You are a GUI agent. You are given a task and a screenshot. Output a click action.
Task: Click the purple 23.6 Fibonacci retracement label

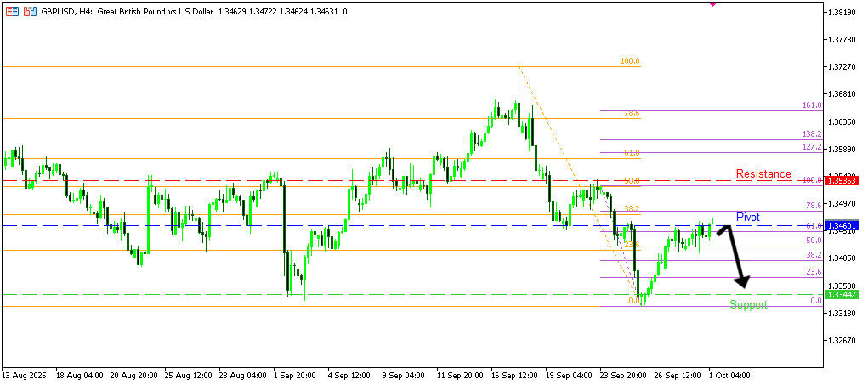coord(813,272)
